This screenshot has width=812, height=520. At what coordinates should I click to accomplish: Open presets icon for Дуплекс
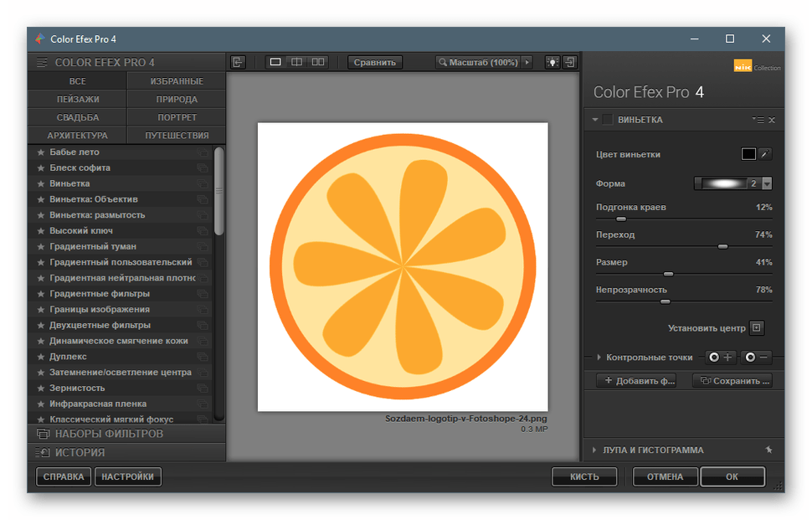pyautogui.click(x=203, y=357)
